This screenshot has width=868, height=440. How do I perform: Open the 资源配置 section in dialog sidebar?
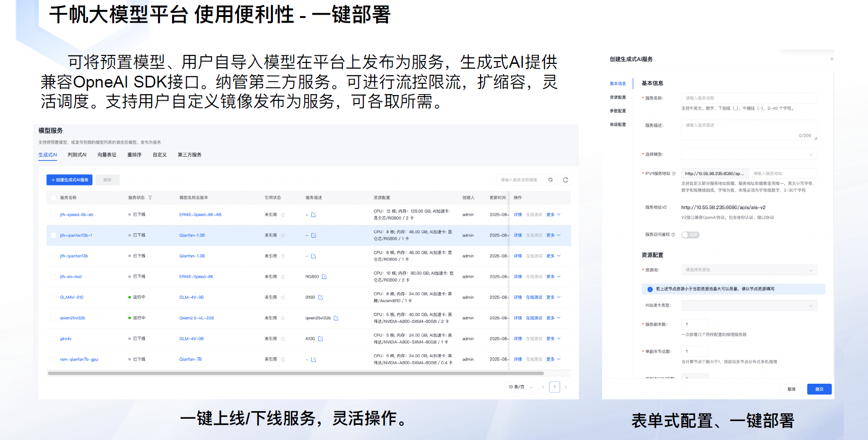617,97
